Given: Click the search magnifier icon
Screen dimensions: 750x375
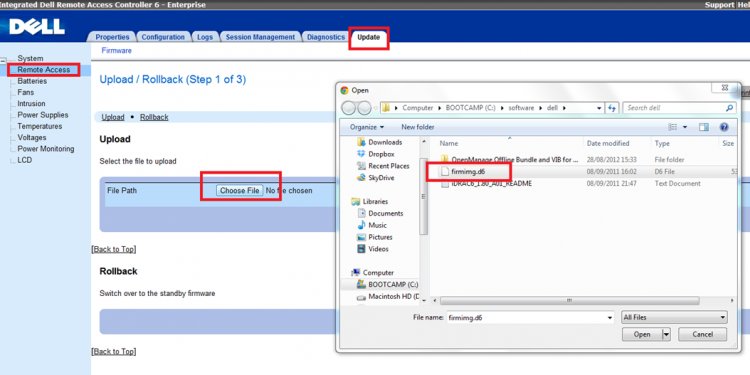Looking at the screenshot, I should point(729,108).
